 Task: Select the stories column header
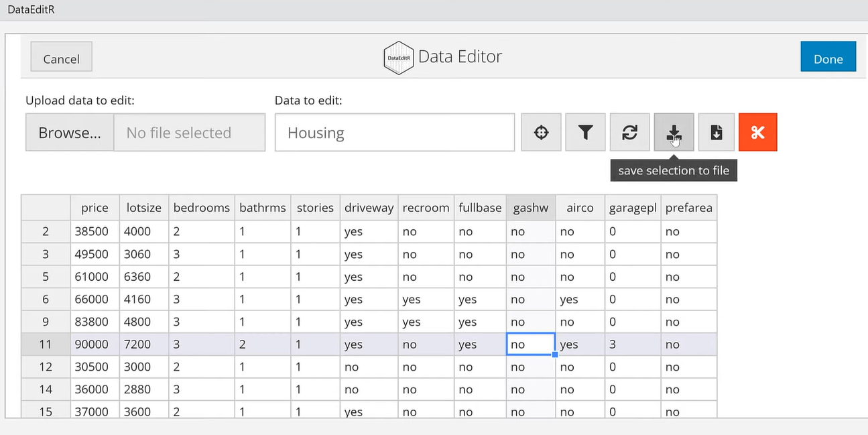click(316, 208)
